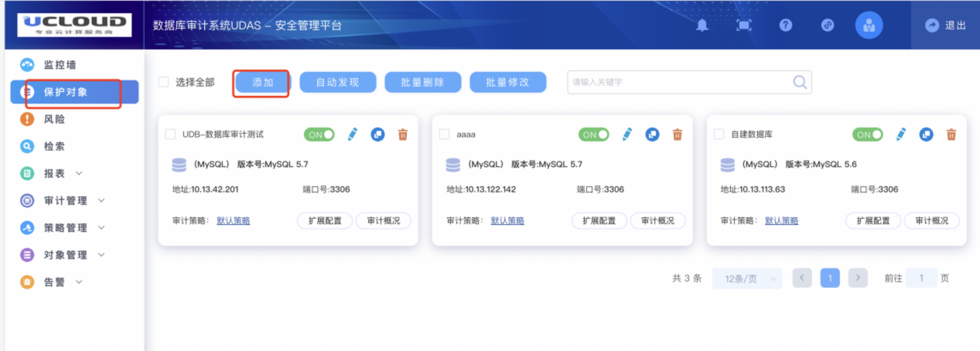The width and height of the screenshot is (980, 351).
Task: Click the UCLOUD logo
Action: pos(75,25)
